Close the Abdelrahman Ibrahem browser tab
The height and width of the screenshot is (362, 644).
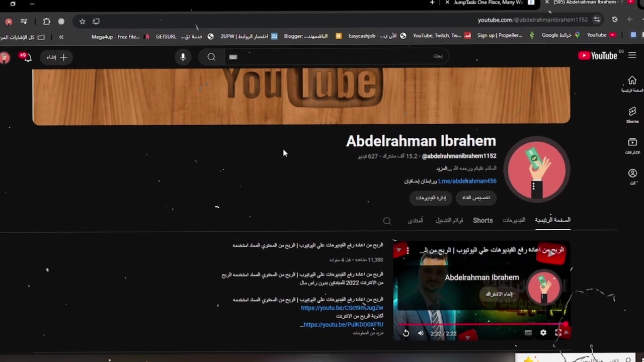coord(547,3)
